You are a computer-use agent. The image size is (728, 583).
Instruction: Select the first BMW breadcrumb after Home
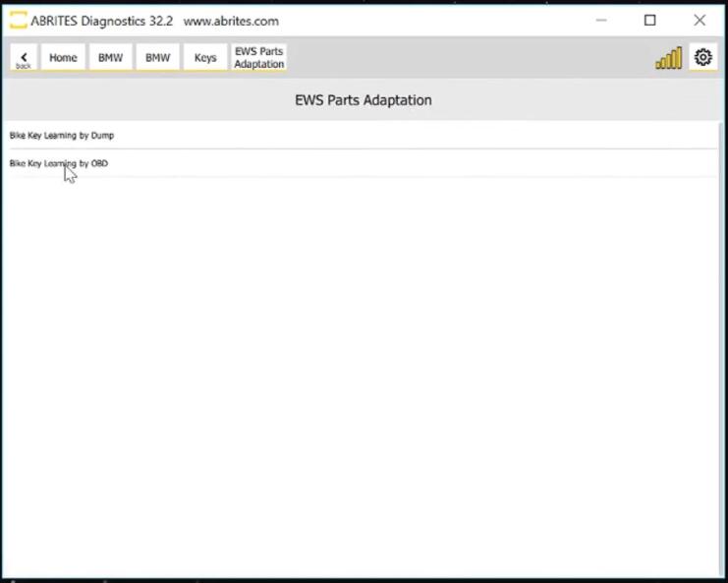click(110, 58)
